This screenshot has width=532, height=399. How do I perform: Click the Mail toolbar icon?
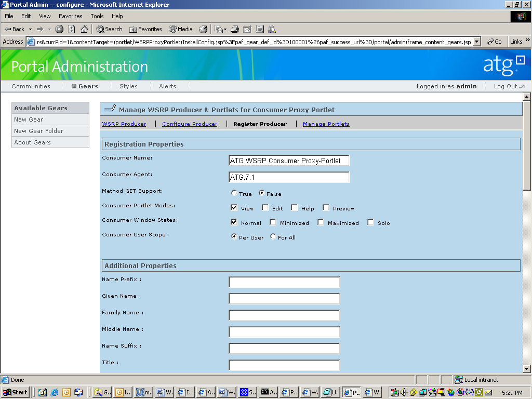tap(219, 29)
